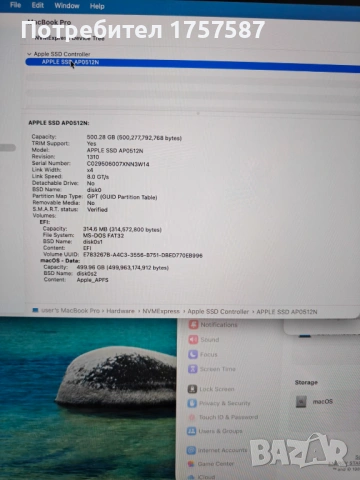Image resolution: width=360 pixels, height=480 pixels.
Task: Click the MS-DOS FAT32 file system value
Action: pos(103,236)
